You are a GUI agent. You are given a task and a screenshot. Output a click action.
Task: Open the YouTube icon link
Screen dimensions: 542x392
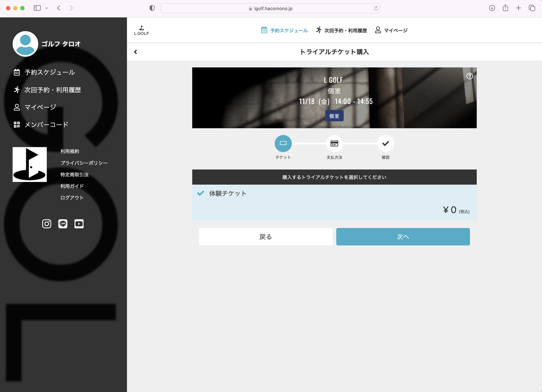pyautogui.click(x=79, y=224)
